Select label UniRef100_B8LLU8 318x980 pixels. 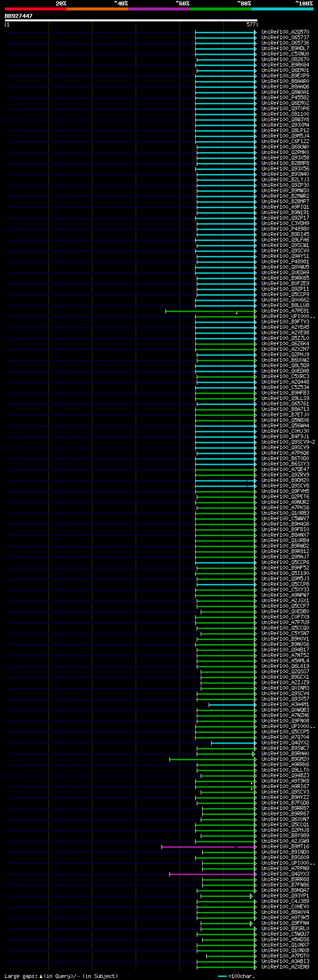pyautogui.click(x=285, y=306)
